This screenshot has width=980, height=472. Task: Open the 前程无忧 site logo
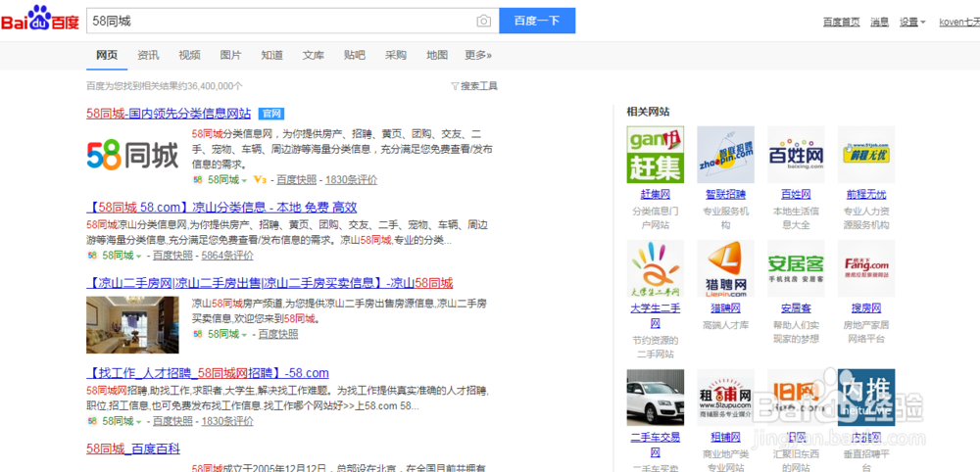(866, 155)
